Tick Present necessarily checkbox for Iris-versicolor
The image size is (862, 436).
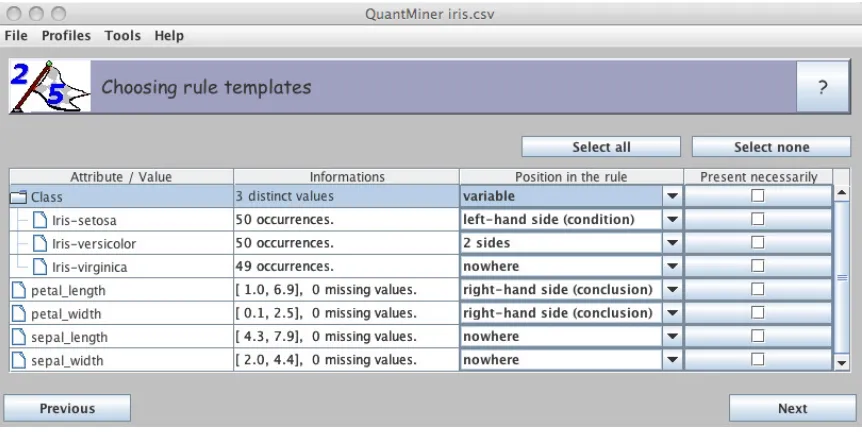point(758,242)
